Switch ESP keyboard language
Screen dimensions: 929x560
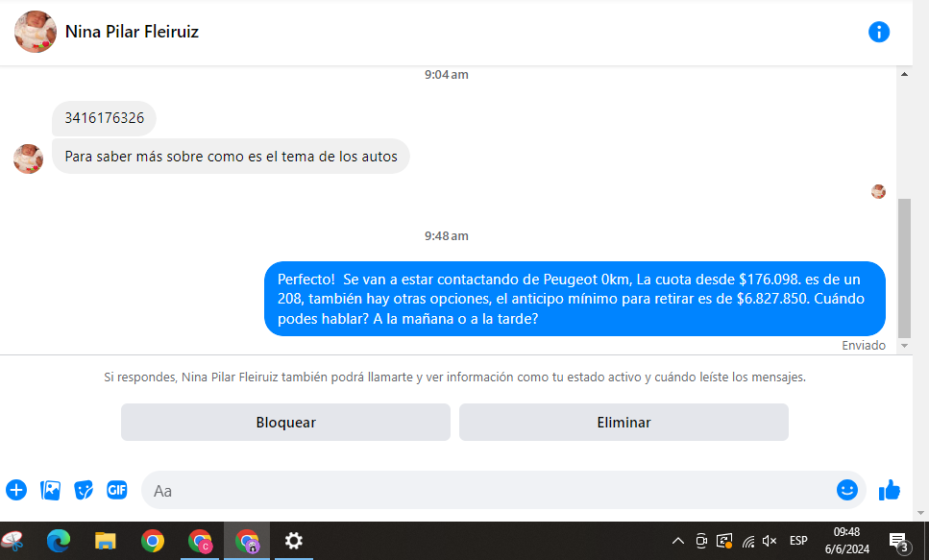[798, 541]
